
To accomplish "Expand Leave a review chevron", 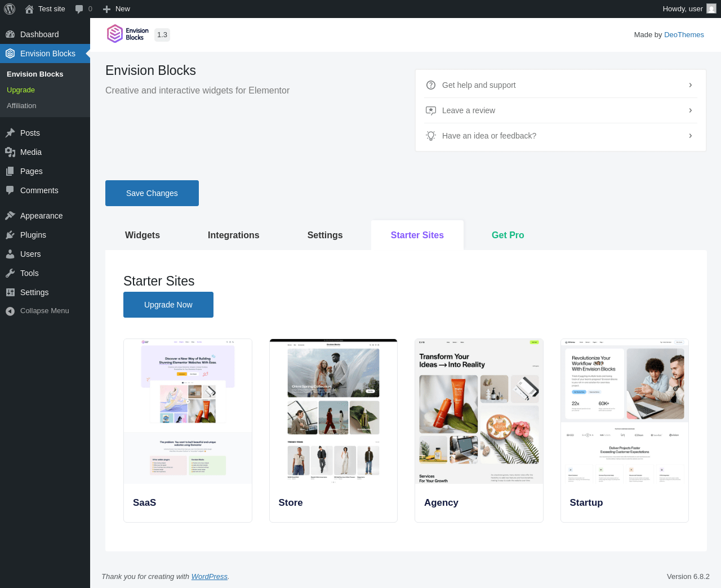I will (x=691, y=110).
